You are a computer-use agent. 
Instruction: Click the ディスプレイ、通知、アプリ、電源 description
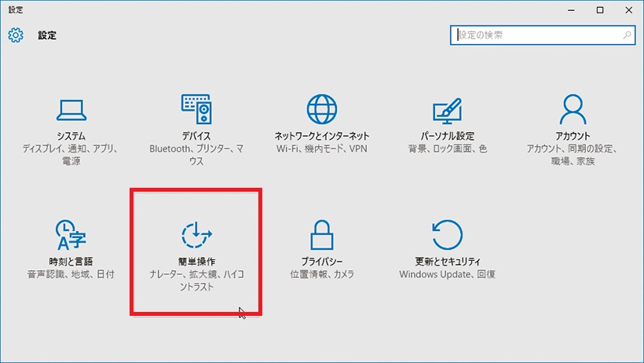[71, 155]
